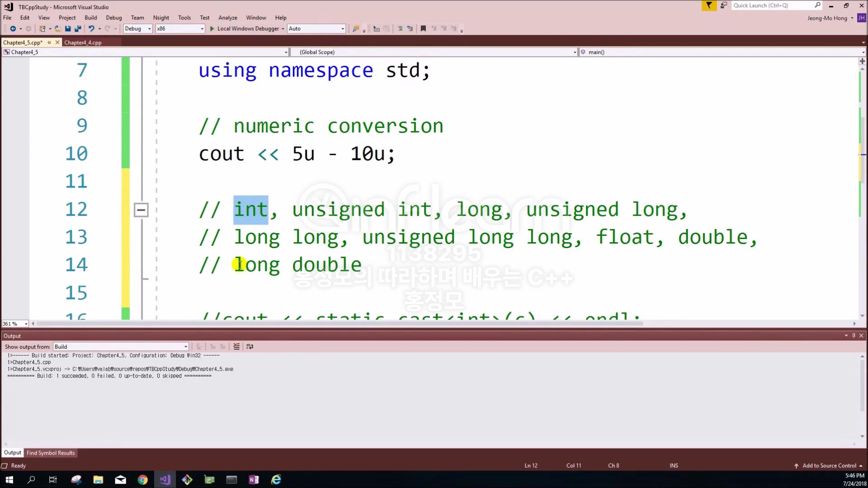Open the Debug configuration dropdown
The width and height of the screenshot is (868, 488).
pyautogui.click(x=138, y=28)
